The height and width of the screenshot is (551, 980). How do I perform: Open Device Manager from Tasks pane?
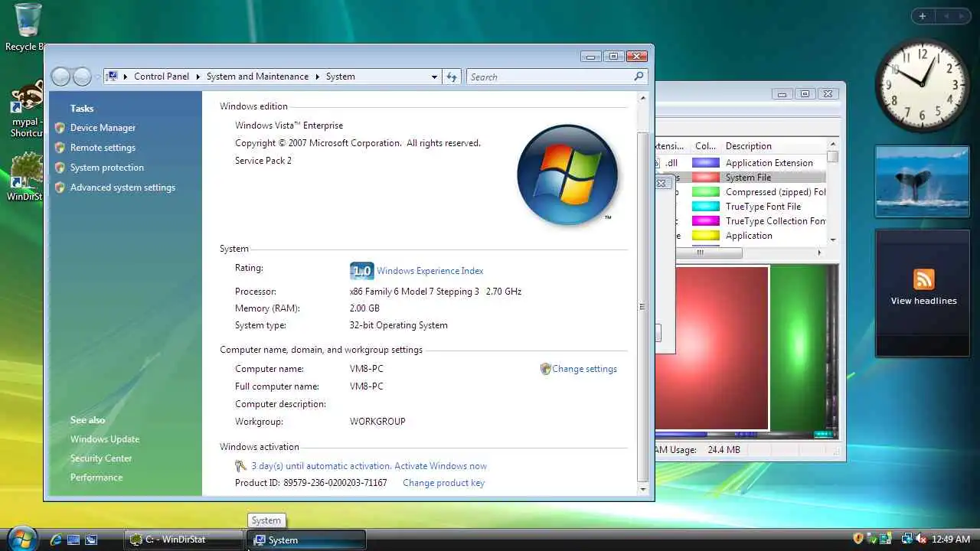click(103, 128)
